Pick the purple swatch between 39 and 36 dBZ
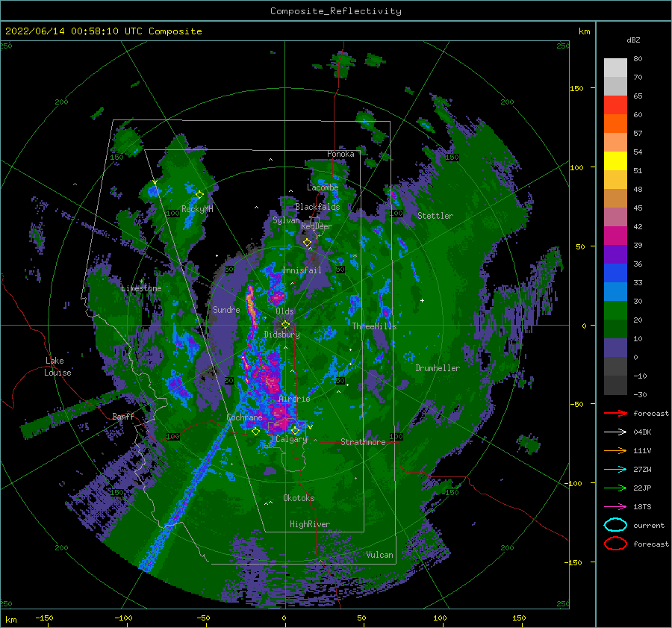Image resolution: width=672 pixels, height=628 pixels. click(x=615, y=255)
